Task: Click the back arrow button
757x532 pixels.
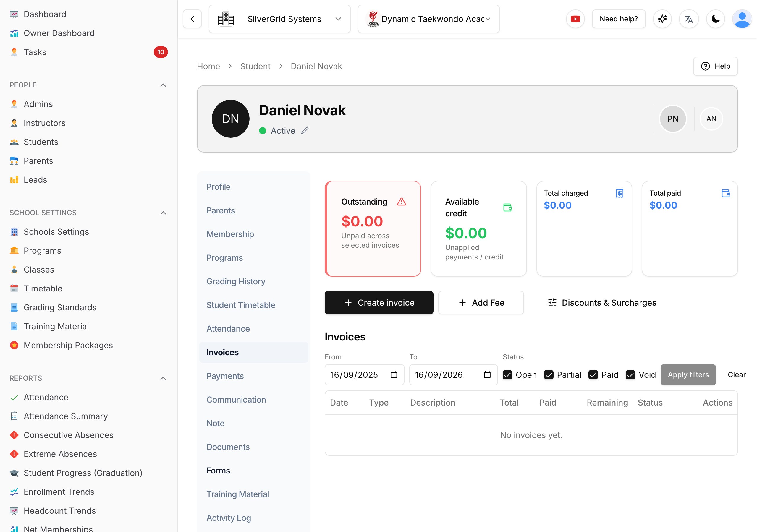Action: click(192, 19)
